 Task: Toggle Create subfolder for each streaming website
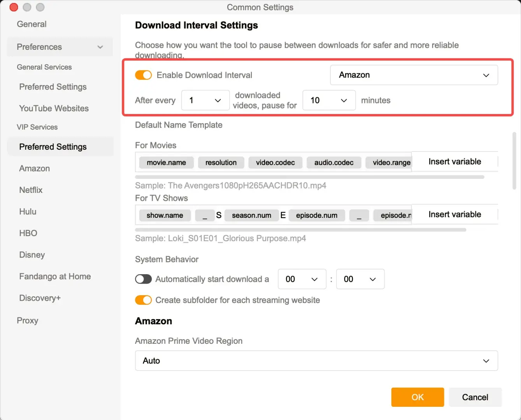coord(143,300)
